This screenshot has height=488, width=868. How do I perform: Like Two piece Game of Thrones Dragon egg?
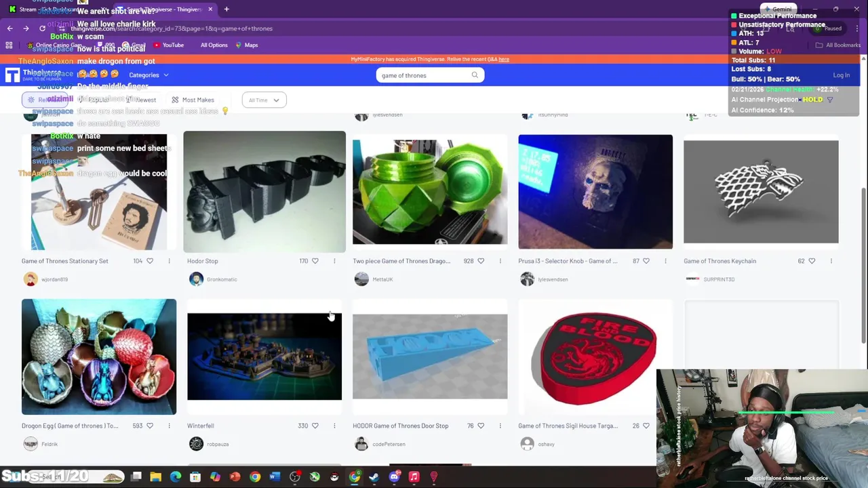click(x=481, y=261)
